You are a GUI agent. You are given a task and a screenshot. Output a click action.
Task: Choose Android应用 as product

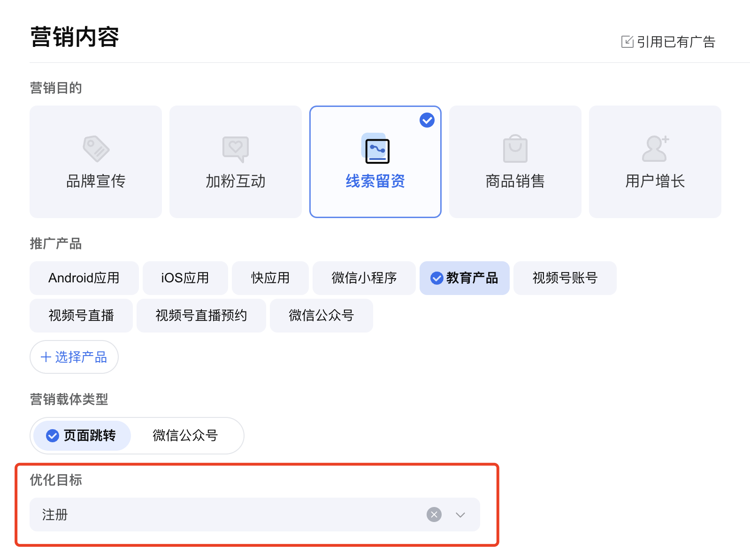pyautogui.click(x=84, y=278)
